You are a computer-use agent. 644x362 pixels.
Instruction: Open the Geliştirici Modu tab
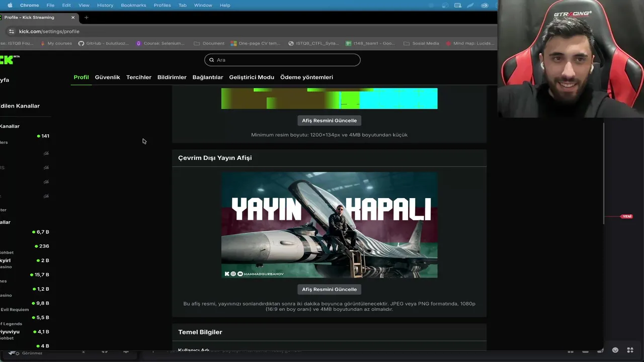[x=252, y=77]
